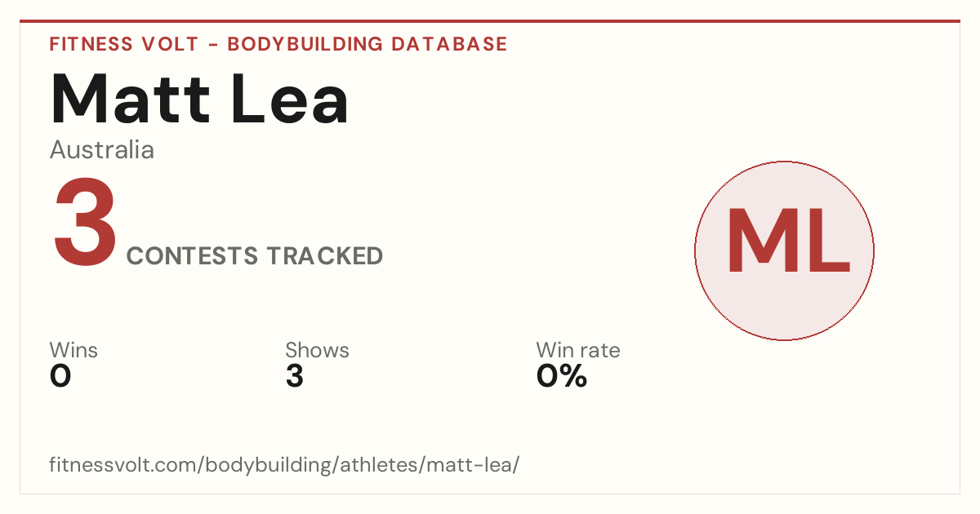This screenshot has width=980, height=514.
Task: Click the word DATABASE in header
Action: click(x=449, y=44)
